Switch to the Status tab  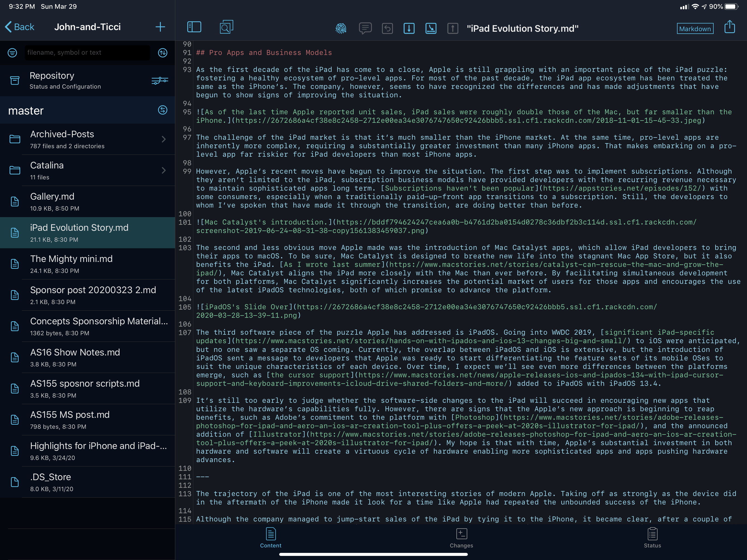pos(652,538)
